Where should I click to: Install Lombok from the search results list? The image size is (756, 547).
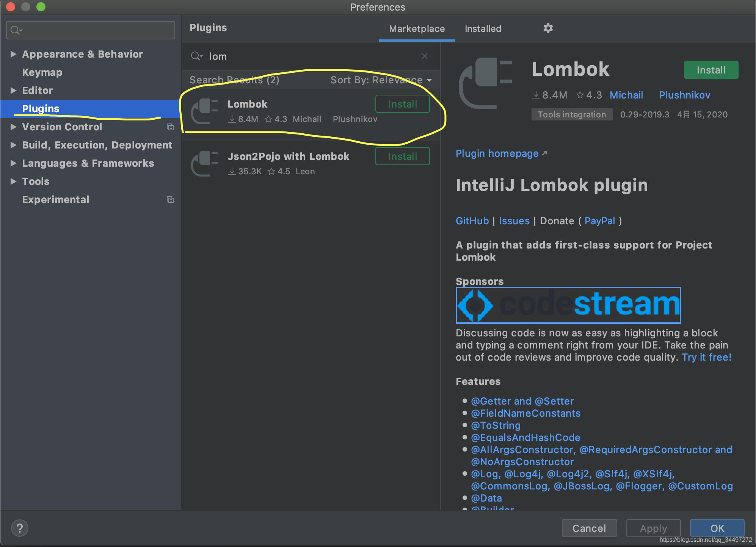click(x=402, y=104)
